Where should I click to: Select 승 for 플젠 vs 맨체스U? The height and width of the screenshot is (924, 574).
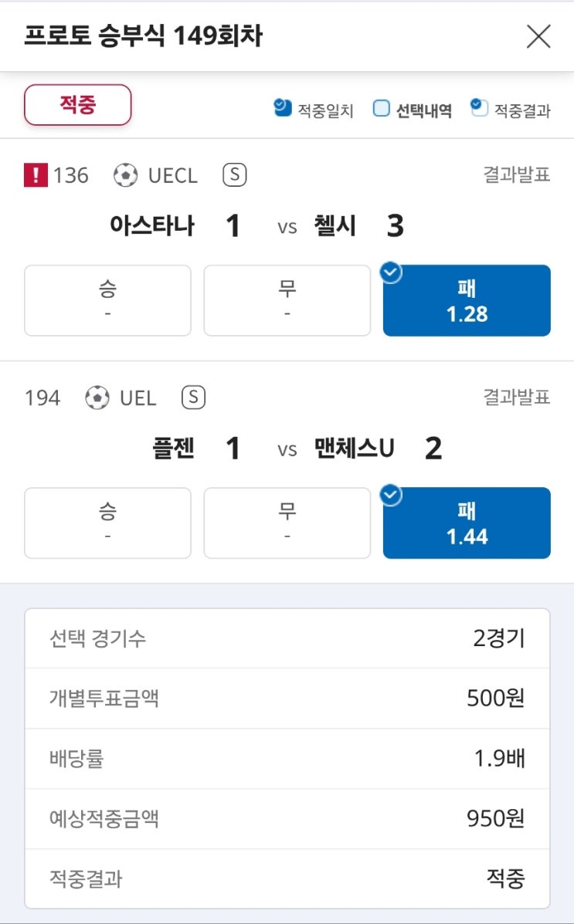(x=107, y=523)
